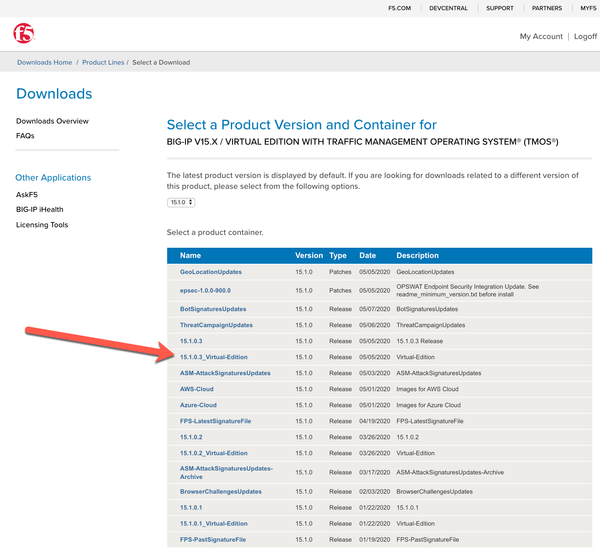Click the Logoff link

pyautogui.click(x=585, y=36)
